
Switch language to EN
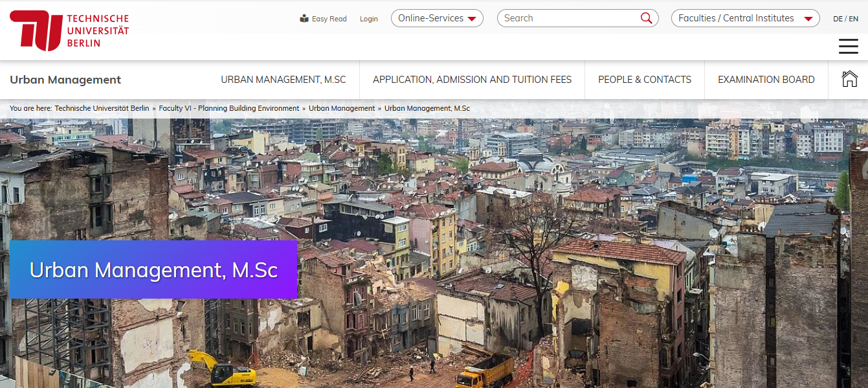click(854, 19)
